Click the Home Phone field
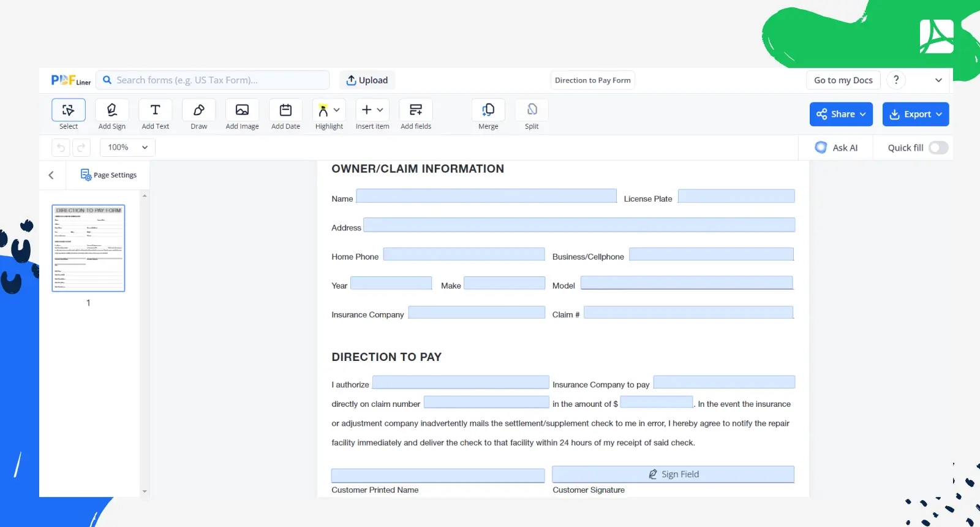Image resolution: width=980 pixels, height=527 pixels. [464, 254]
